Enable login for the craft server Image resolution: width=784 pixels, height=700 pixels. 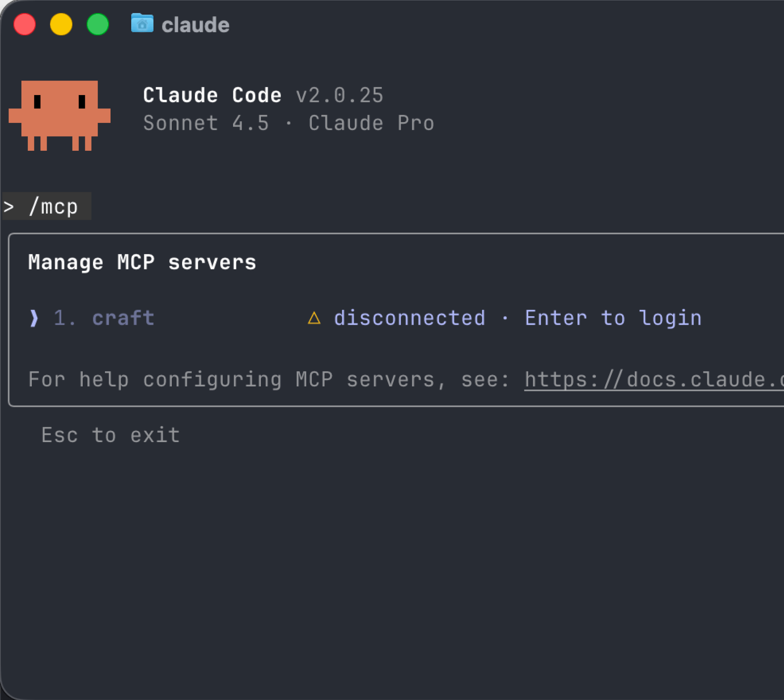[x=613, y=318]
